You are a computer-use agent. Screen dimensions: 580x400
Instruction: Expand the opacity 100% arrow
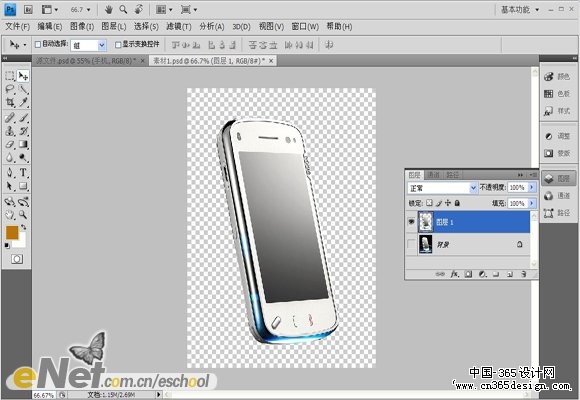click(532, 187)
